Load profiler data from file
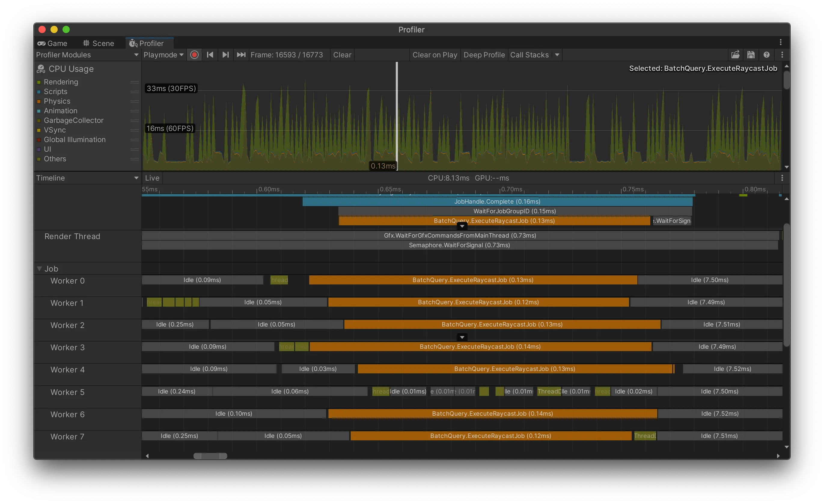Screen dimensions: 824x504 click(735, 55)
